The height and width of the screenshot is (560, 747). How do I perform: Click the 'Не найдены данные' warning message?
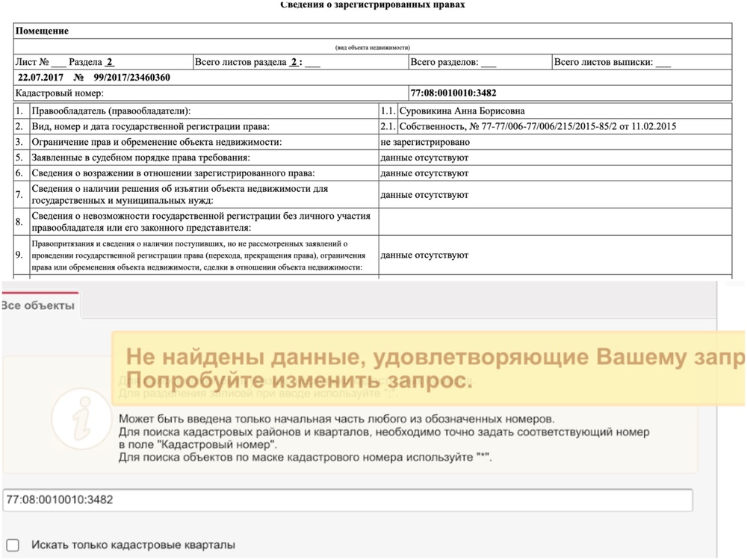429,369
